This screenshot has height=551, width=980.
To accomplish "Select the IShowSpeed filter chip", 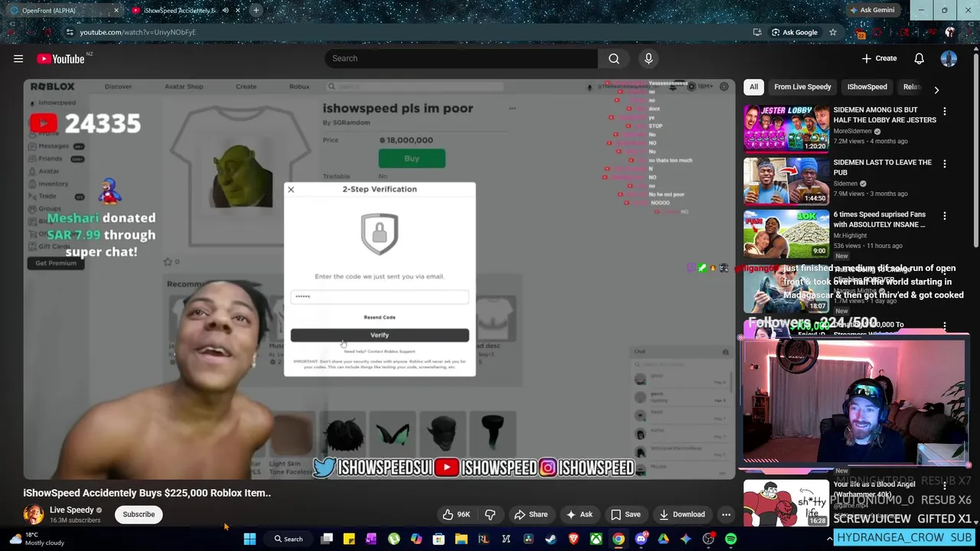I will click(x=867, y=86).
